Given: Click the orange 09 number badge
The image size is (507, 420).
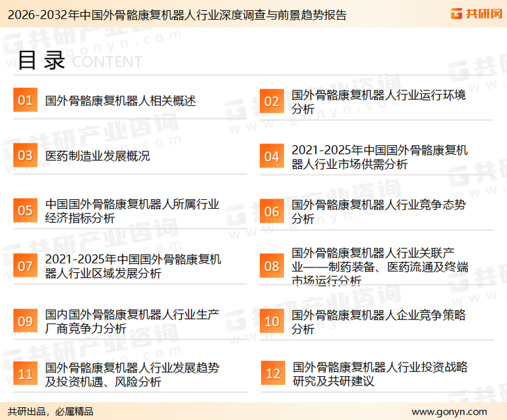Looking at the screenshot, I should (25, 321).
